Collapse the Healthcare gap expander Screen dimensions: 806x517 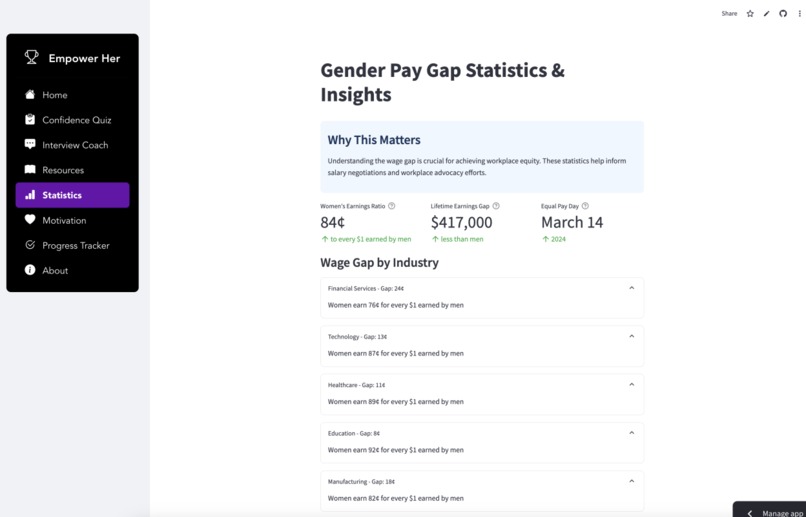(x=482, y=385)
